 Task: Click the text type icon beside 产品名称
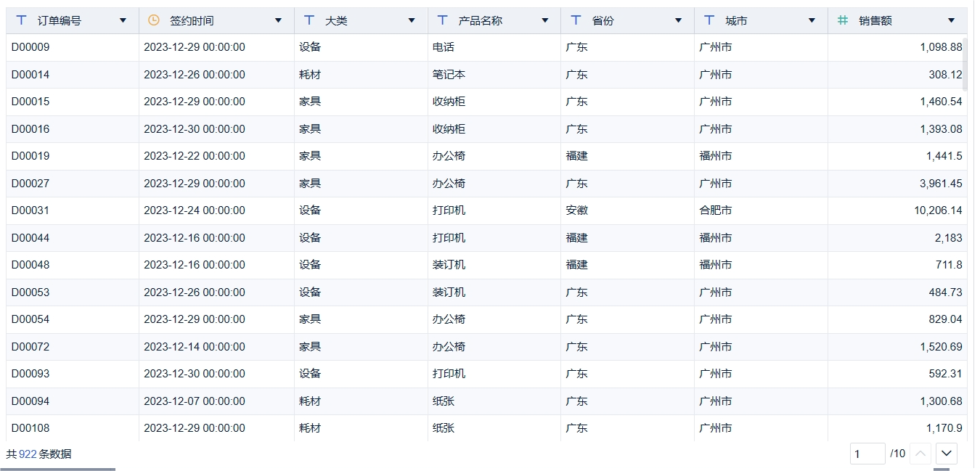443,20
